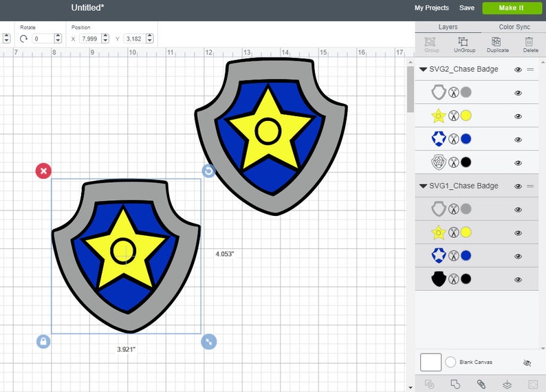Click the Blank Canvas white color circle
This screenshot has height=392, width=546.
pyautogui.click(x=450, y=362)
